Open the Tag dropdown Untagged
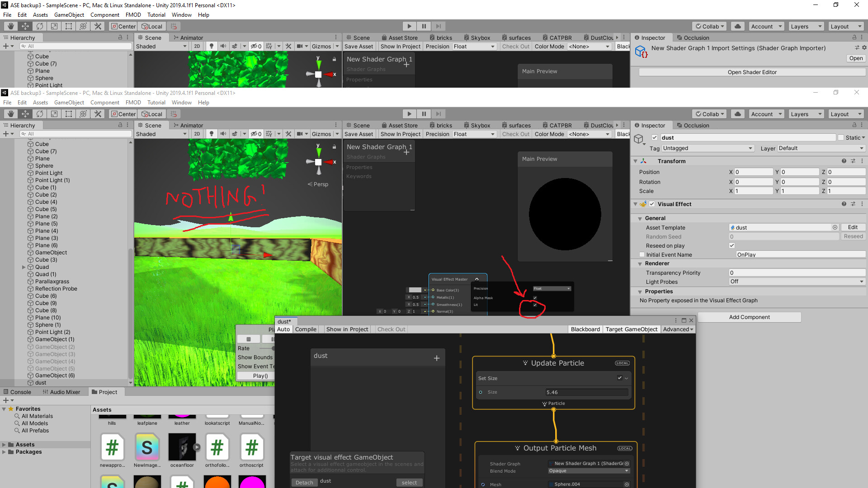This screenshot has height=488, width=868. 708,148
